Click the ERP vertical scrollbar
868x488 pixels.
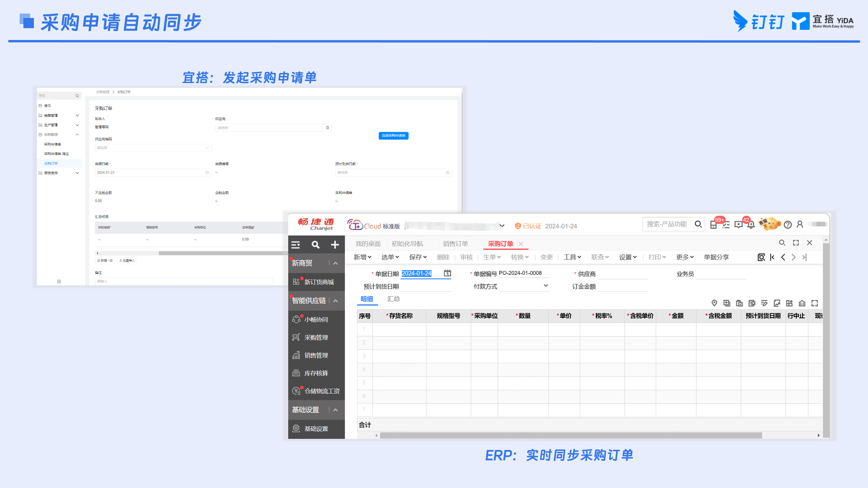point(826,341)
